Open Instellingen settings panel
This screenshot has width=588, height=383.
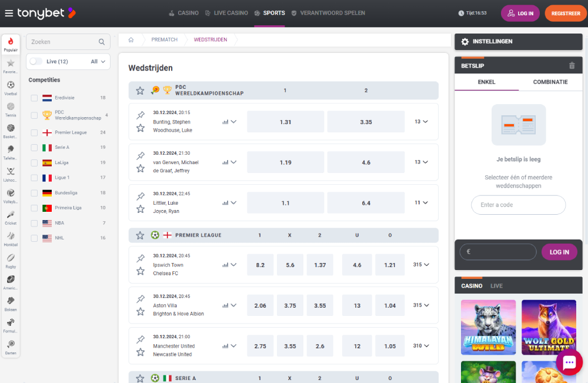(518, 42)
